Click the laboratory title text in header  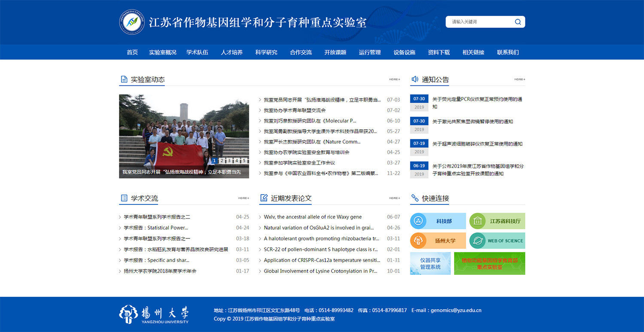[258, 22]
